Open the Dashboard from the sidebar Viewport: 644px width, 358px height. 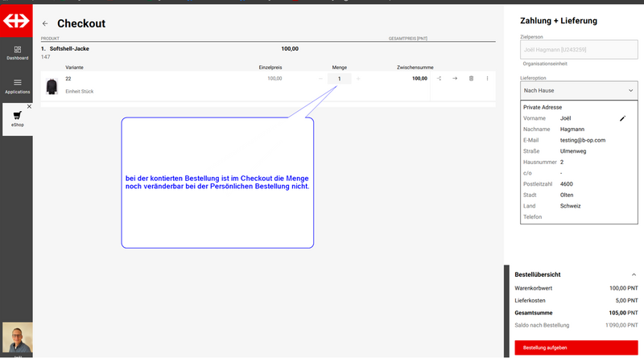17,53
